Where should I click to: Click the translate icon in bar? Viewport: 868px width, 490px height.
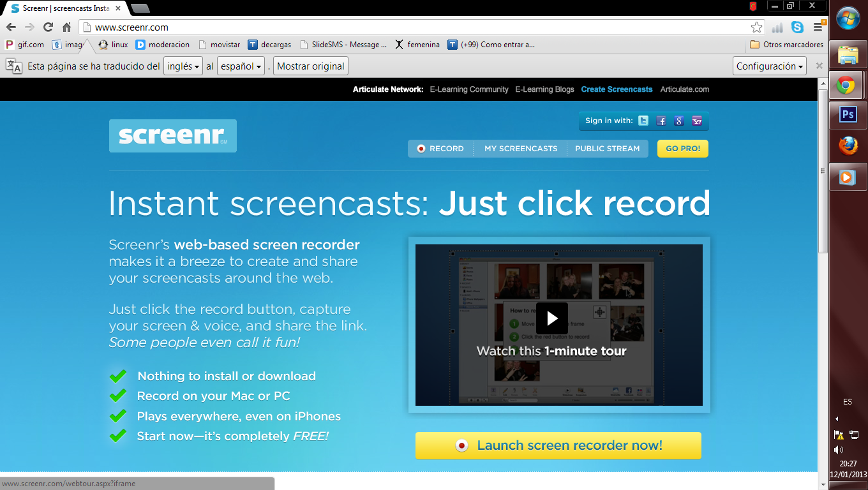pyautogui.click(x=13, y=66)
